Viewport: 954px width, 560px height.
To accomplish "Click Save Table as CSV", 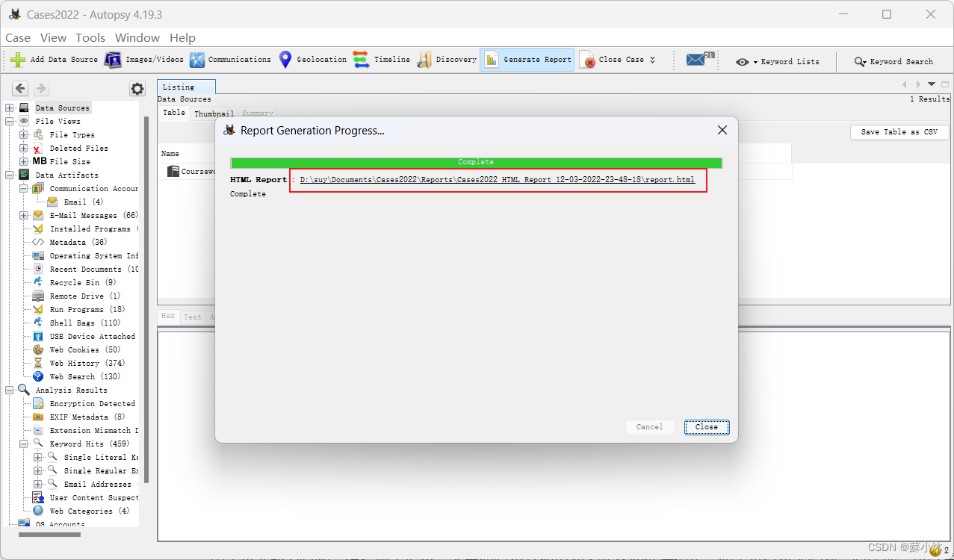I will coord(899,132).
